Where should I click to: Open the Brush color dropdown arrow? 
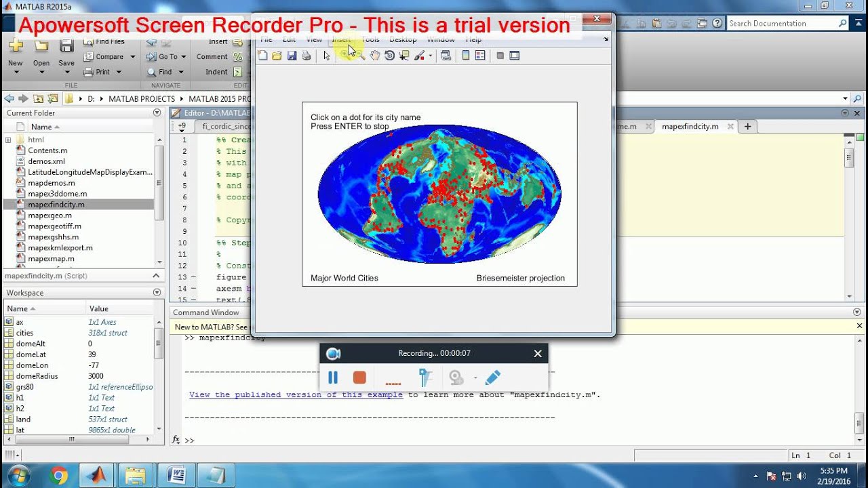[430, 56]
